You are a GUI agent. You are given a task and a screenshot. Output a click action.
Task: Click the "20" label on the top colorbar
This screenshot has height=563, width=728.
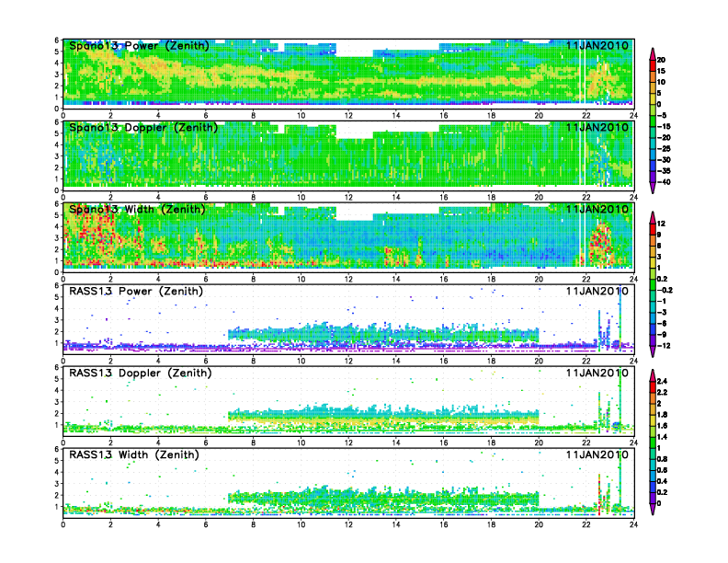pyautogui.click(x=661, y=60)
